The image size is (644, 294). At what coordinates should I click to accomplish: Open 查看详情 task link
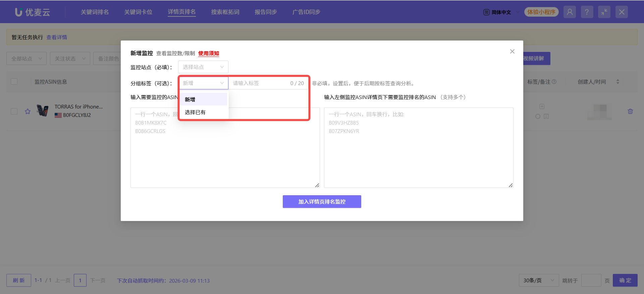pyautogui.click(x=57, y=37)
